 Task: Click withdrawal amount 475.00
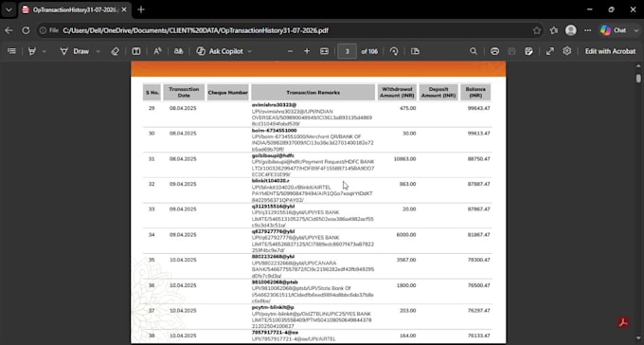[x=407, y=108]
